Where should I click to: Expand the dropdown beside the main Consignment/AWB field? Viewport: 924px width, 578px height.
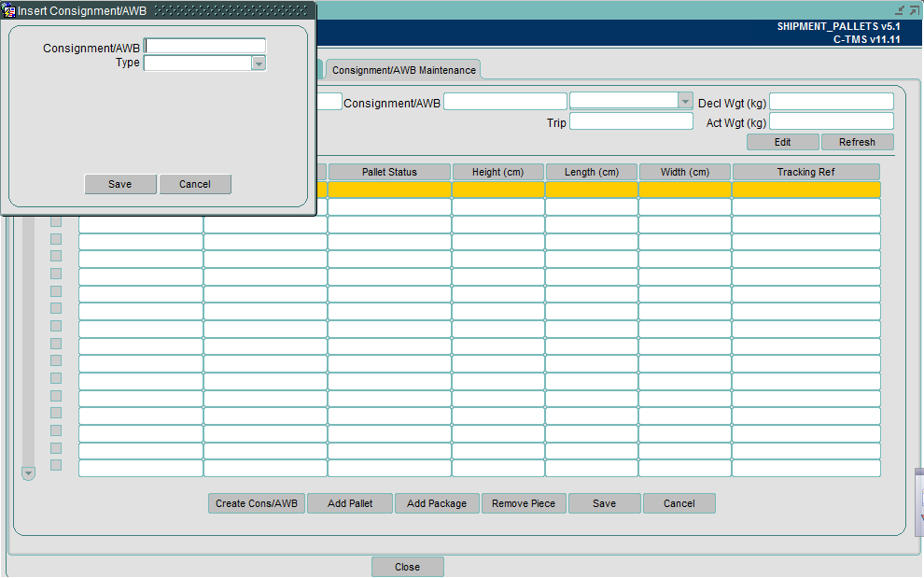[x=685, y=102]
